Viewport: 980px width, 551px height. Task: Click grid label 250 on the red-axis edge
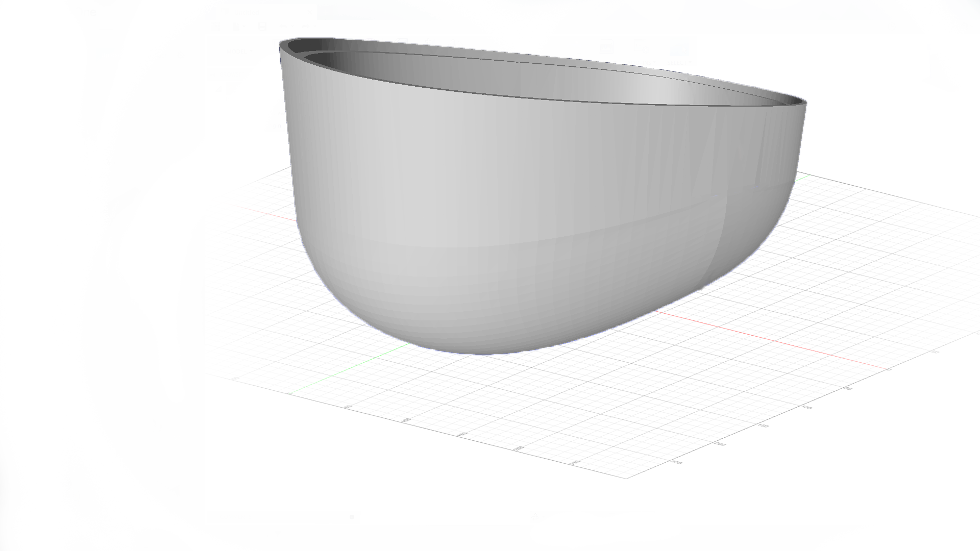(676, 462)
